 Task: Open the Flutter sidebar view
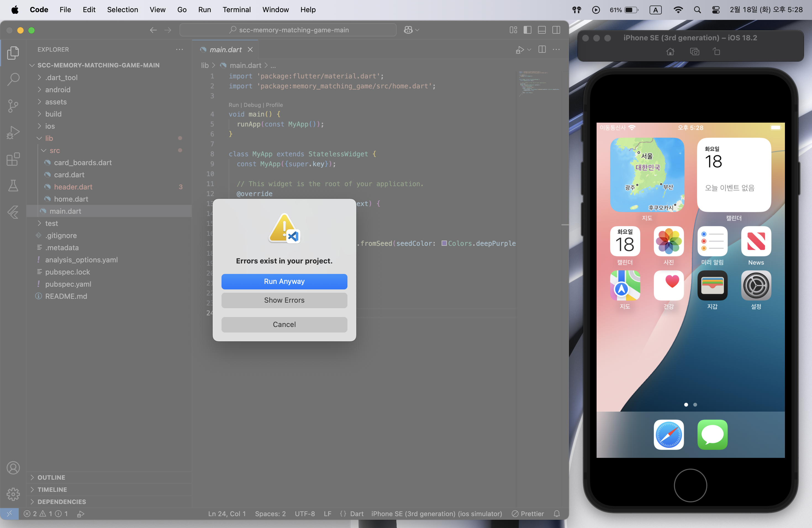[13, 212]
